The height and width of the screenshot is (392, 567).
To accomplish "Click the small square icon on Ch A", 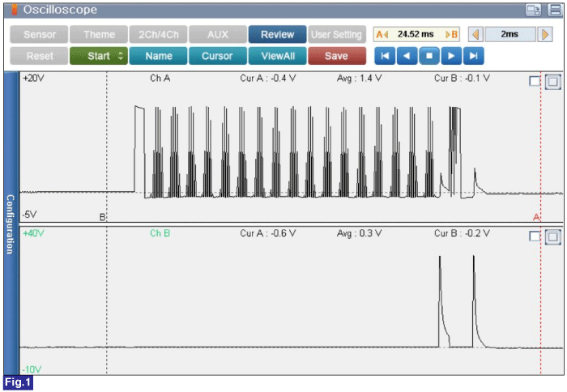I will 535,81.
